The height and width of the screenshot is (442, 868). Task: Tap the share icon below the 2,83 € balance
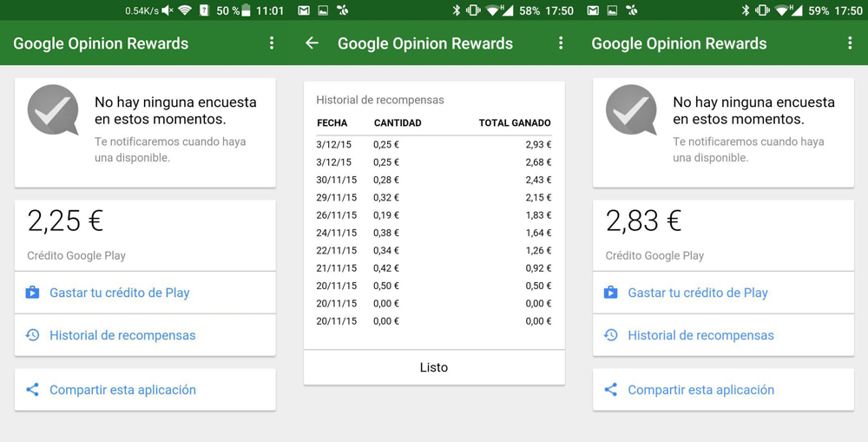pyautogui.click(x=611, y=390)
